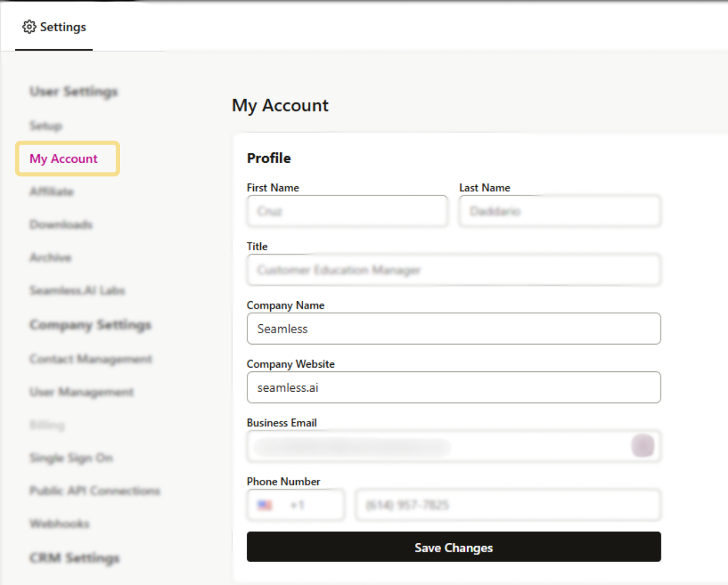The height and width of the screenshot is (585, 728).
Task: Select the phone number entry field
Action: [508, 504]
